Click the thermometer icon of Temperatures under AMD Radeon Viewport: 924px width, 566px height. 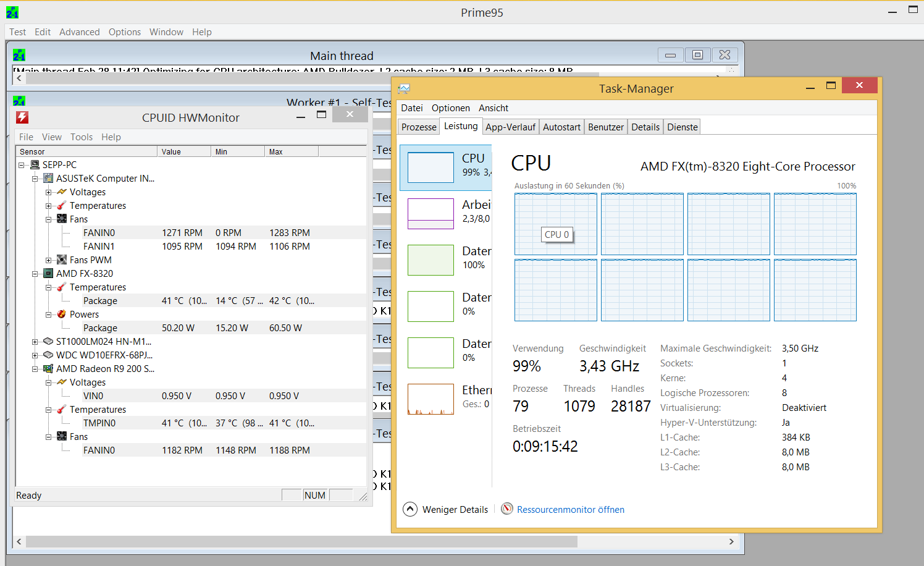point(62,410)
